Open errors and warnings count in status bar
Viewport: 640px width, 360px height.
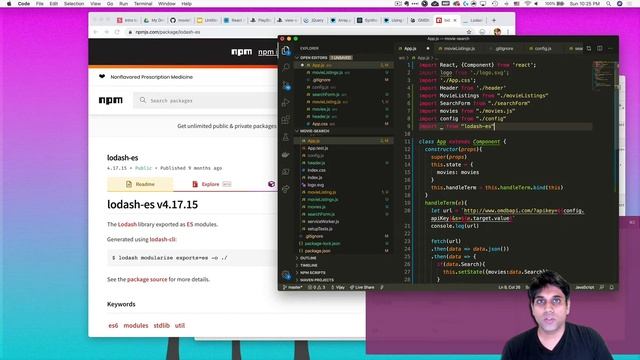point(317,287)
